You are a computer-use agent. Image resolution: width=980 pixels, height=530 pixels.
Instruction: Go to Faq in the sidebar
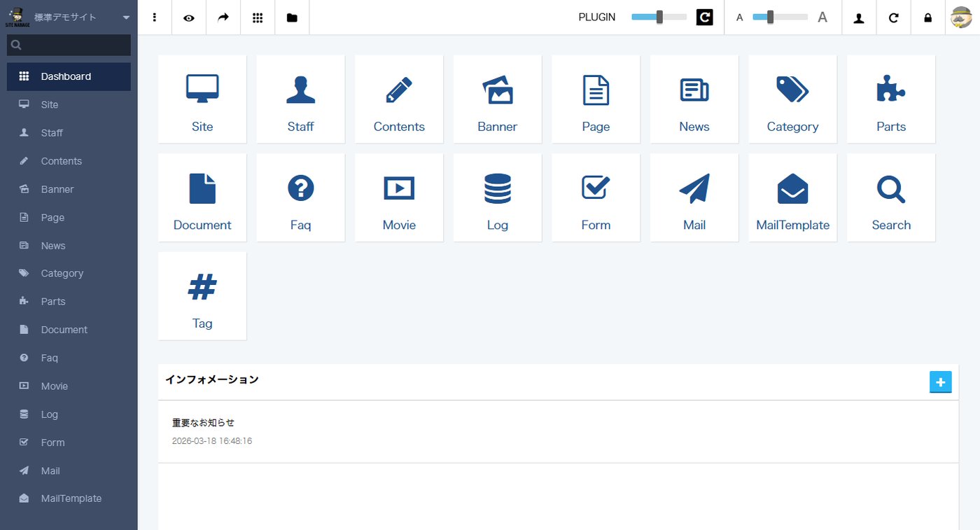coord(69,358)
